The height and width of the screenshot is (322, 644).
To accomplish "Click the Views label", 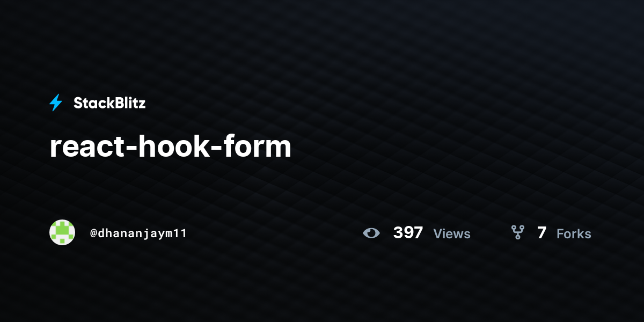I will (452, 234).
